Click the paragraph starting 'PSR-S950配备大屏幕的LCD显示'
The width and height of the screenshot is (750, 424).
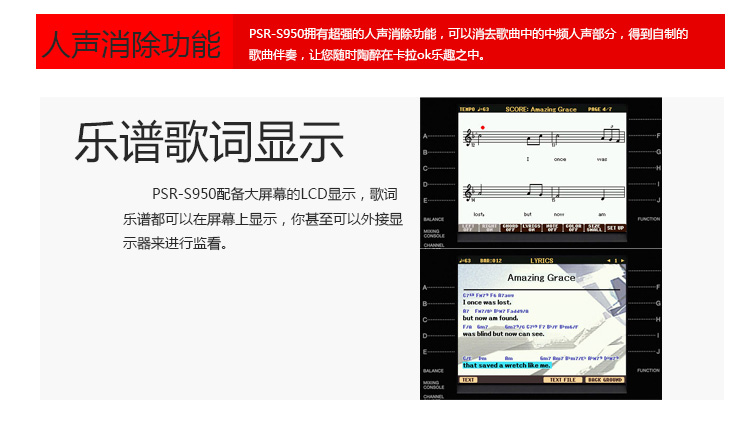pyautogui.click(x=263, y=219)
